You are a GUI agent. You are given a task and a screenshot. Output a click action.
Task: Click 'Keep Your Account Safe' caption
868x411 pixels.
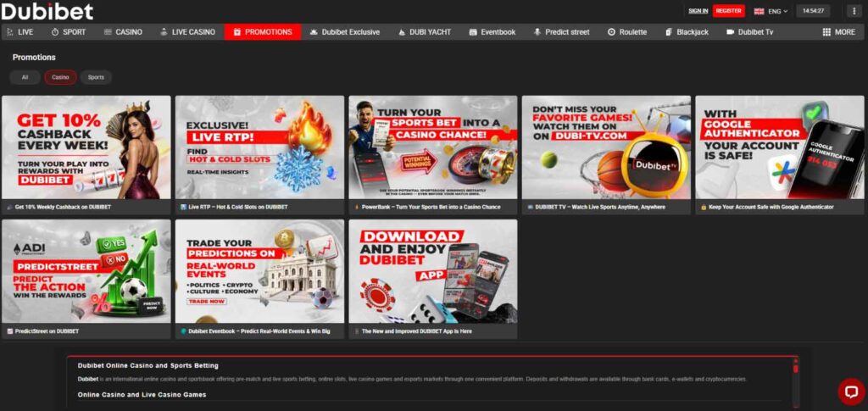[x=771, y=207]
